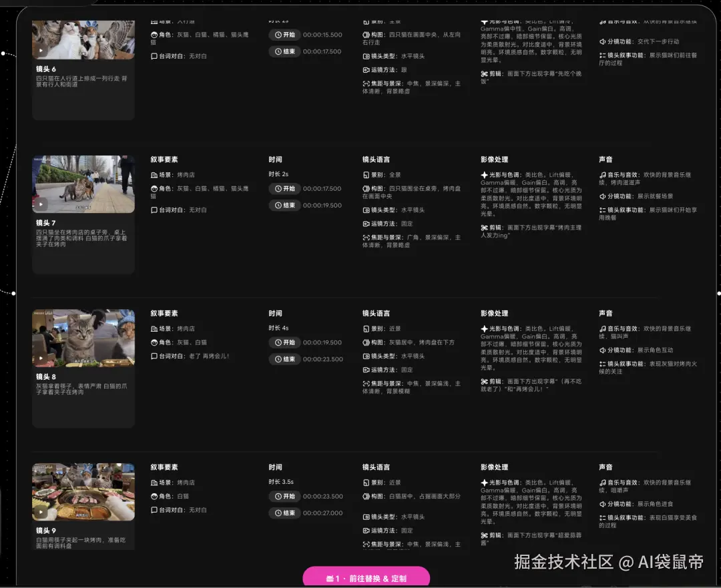Click the timeline node dot on left edge
This screenshot has width=721, height=588.
(13, 293)
